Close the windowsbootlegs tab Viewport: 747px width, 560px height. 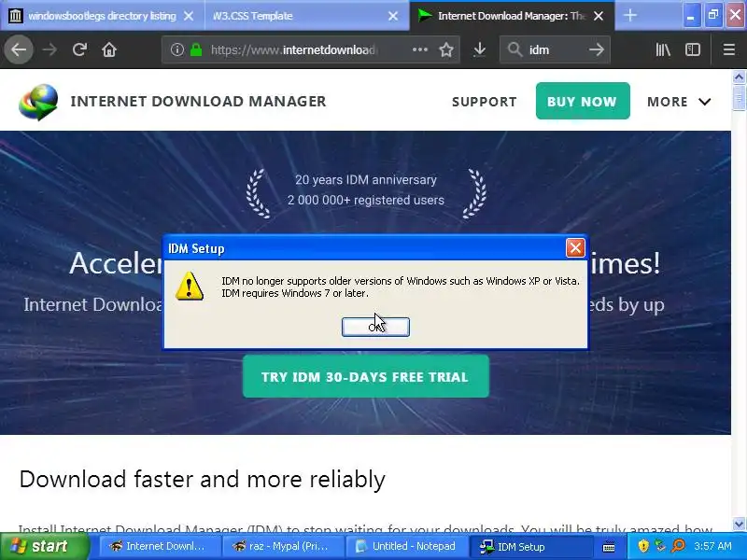coord(189,16)
